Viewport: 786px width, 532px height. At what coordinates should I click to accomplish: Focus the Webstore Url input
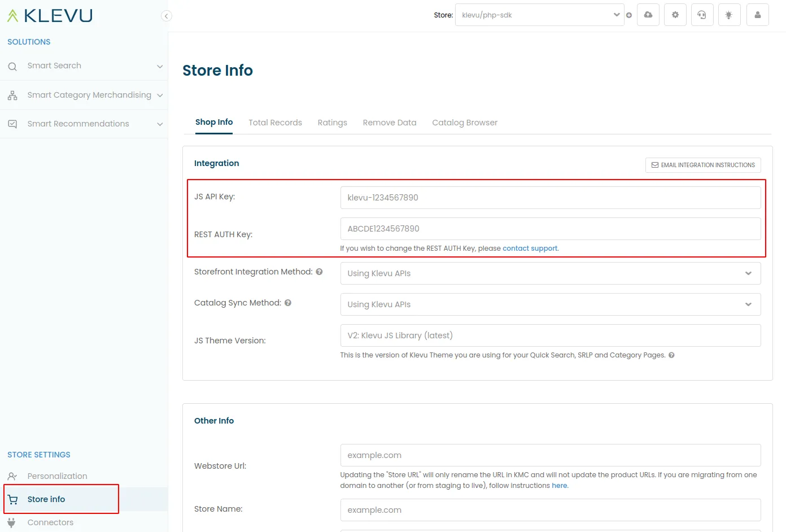pos(551,455)
